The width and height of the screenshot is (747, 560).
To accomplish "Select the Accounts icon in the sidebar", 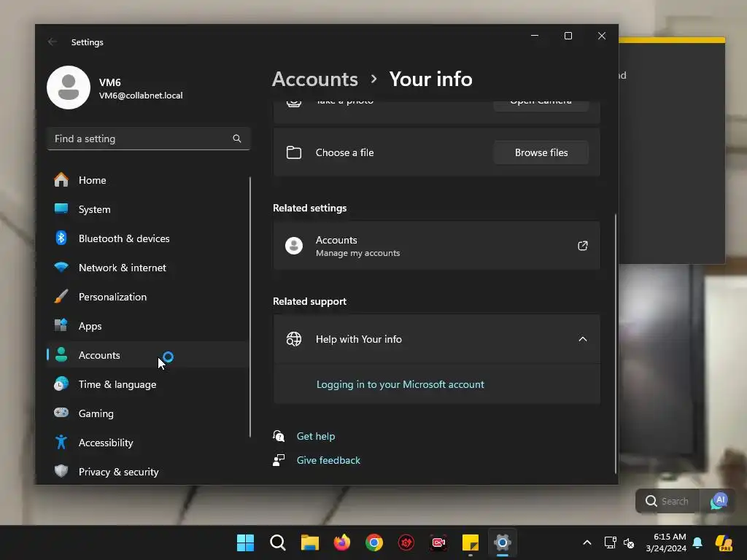I will click(x=61, y=355).
